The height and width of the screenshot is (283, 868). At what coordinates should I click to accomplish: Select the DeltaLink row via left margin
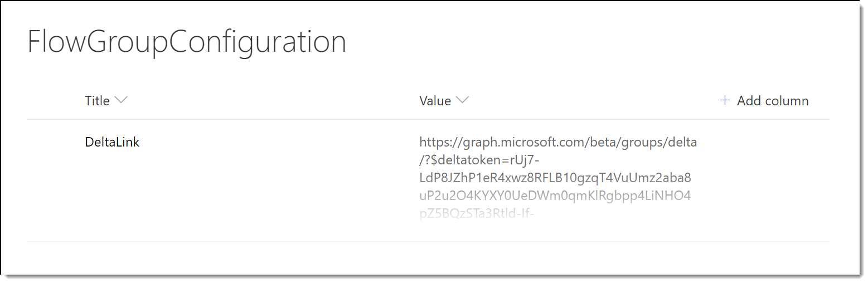tap(55, 180)
